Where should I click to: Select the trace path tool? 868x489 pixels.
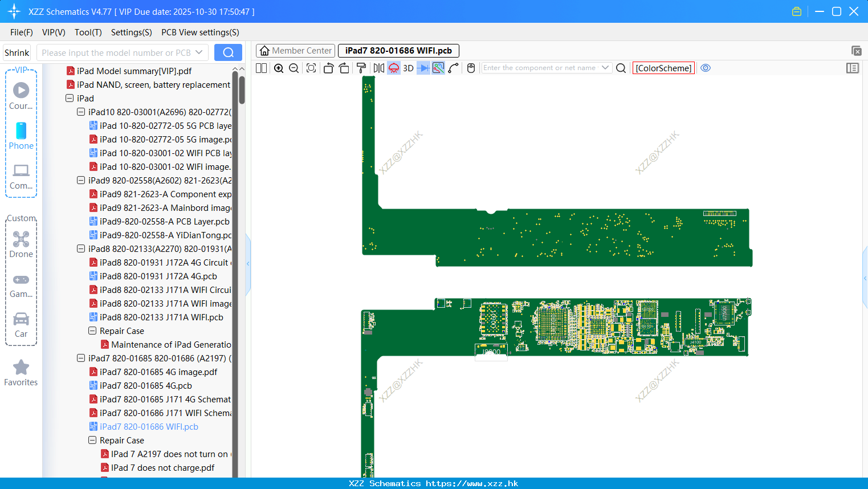[454, 68]
